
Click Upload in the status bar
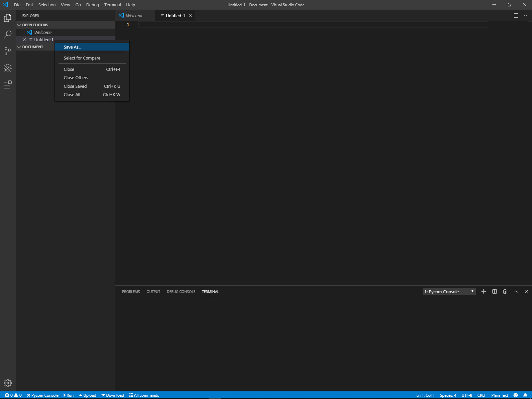pos(87,395)
